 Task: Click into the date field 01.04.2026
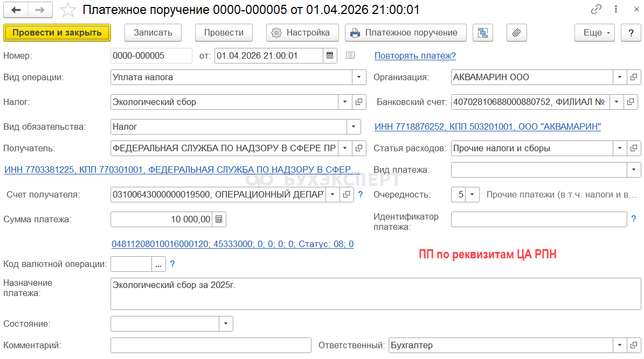[x=268, y=56]
